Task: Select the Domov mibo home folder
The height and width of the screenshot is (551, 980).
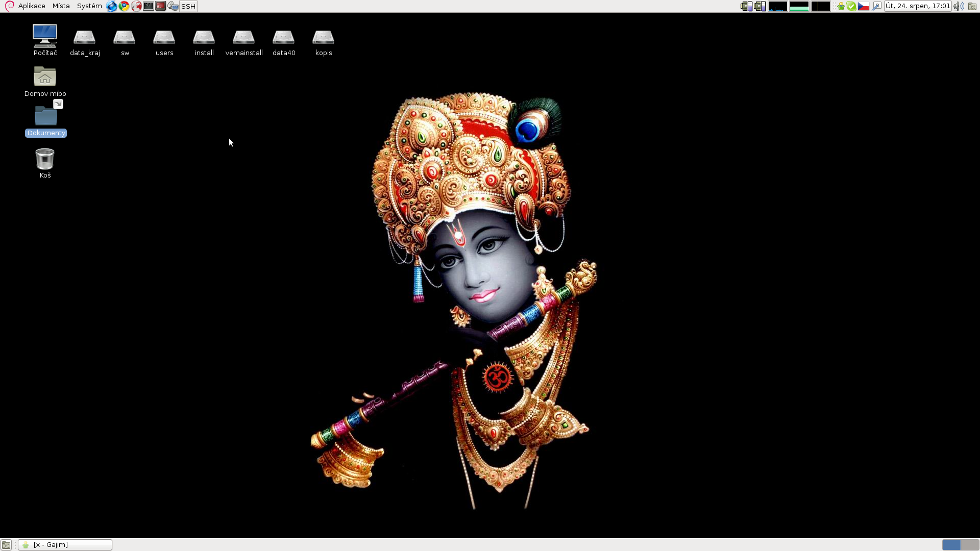Action: (45, 82)
